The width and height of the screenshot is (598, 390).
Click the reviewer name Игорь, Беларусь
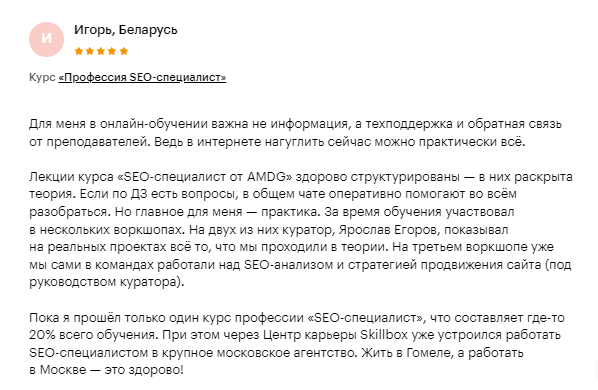(x=126, y=30)
